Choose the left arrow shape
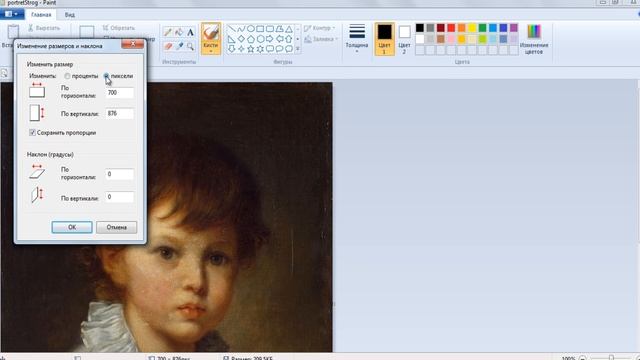The image size is (640, 360). (279, 39)
